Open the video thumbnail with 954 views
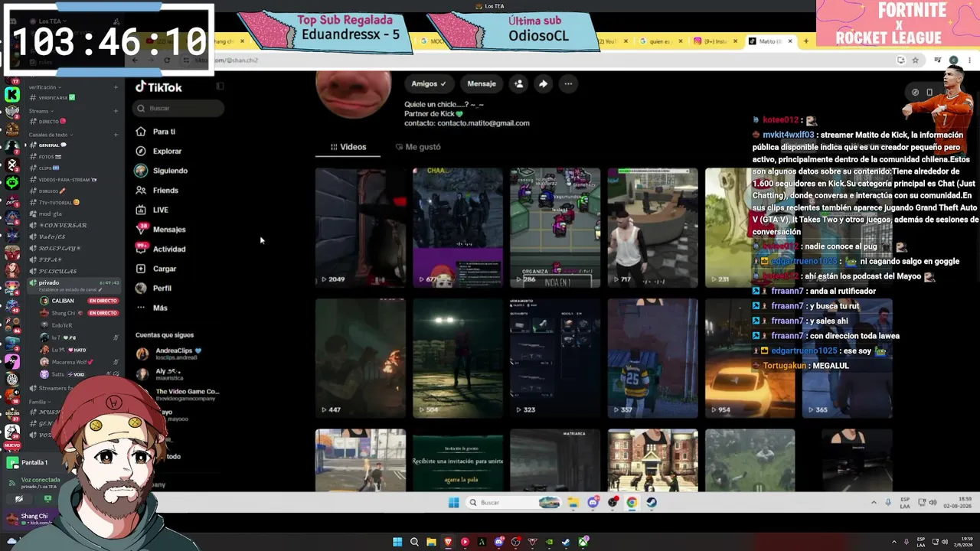This screenshot has width=980, height=551. click(750, 358)
